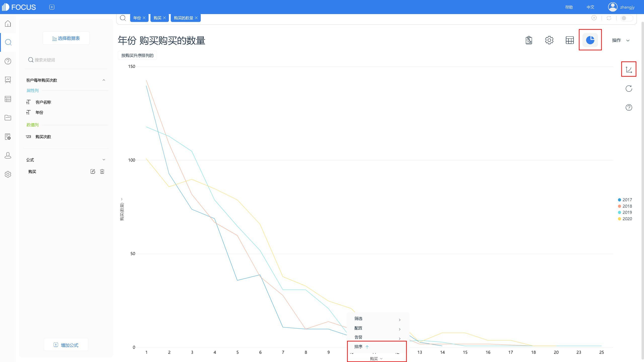Screen dimensions: 644x362
Task: Collapse the 客户每年购买次数 section
Action: coord(104,80)
